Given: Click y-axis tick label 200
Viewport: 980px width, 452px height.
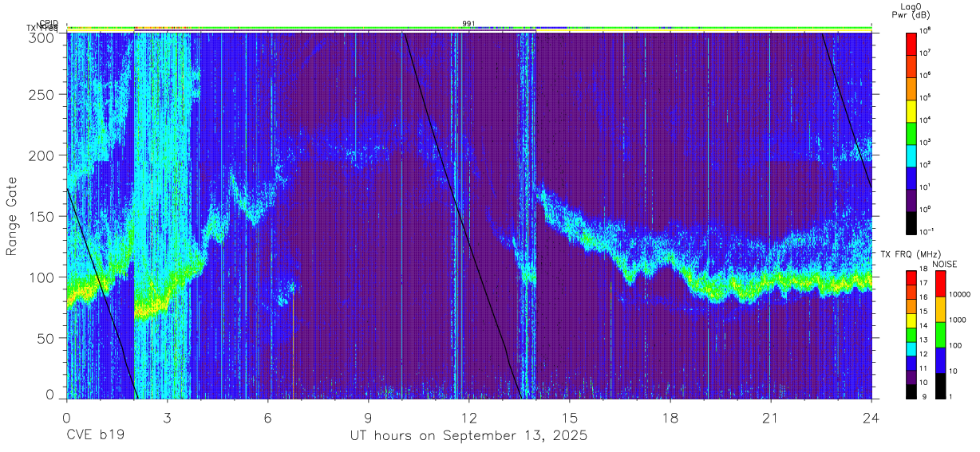Looking at the screenshot, I should (x=43, y=155).
